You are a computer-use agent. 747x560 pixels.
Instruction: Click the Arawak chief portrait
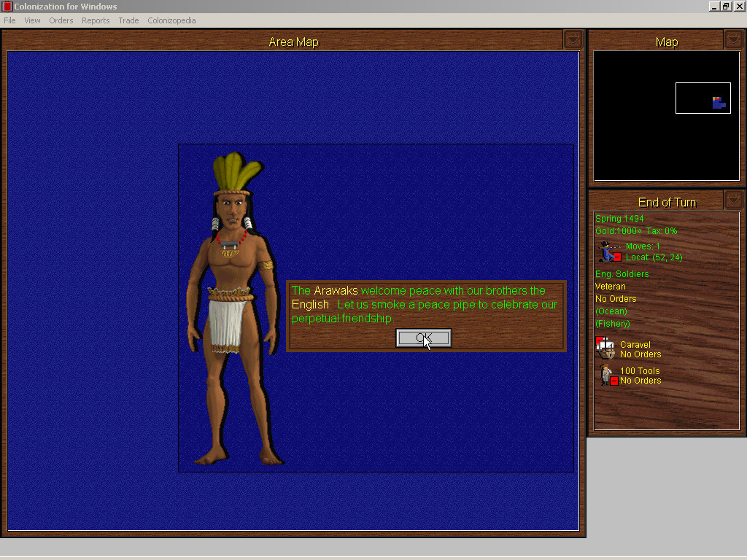pyautogui.click(x=234, y=308)
